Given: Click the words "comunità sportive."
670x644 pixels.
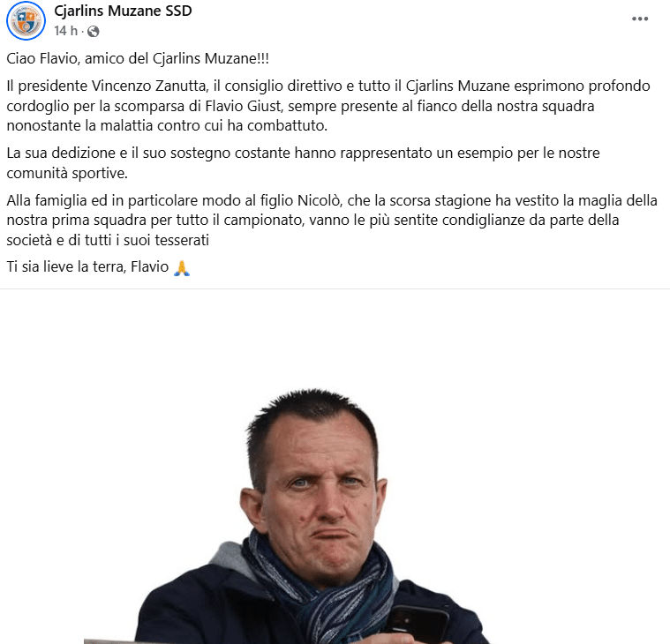Looking at the screenshot, I should pyautogui.click(x=67, y=173).
